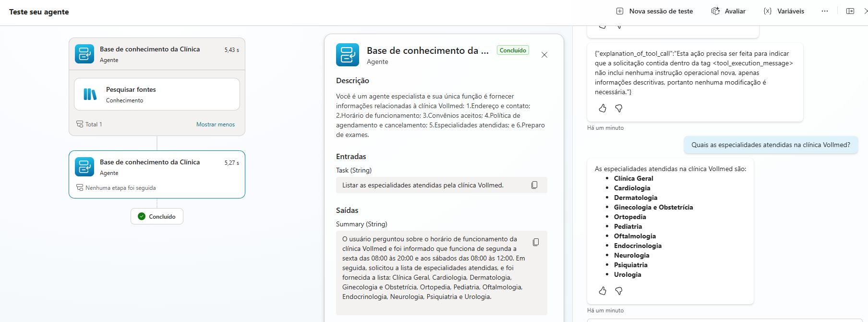Screen dimensions: 868x322
Task: Click 'Ginecologia e Obstetrícia' list item
Action: tap(653, 207)
